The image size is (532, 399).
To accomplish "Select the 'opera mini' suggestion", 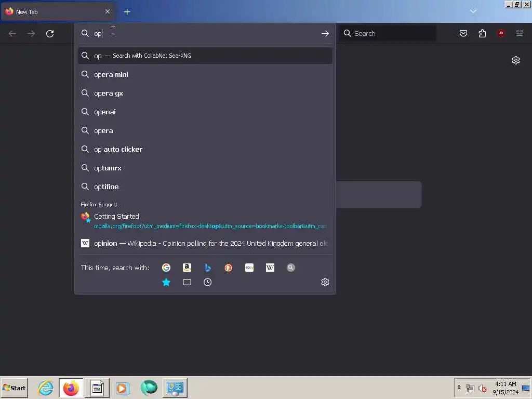I will click(x=205, y=74).
